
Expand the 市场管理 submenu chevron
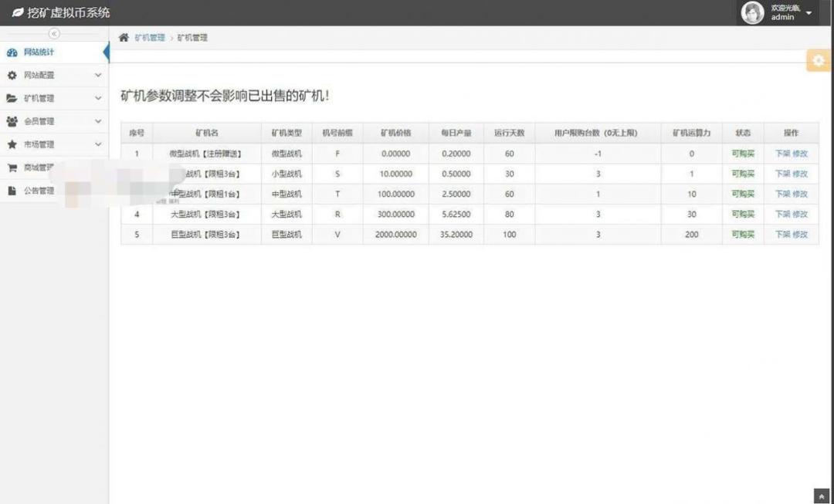click(x=98, y=144)
